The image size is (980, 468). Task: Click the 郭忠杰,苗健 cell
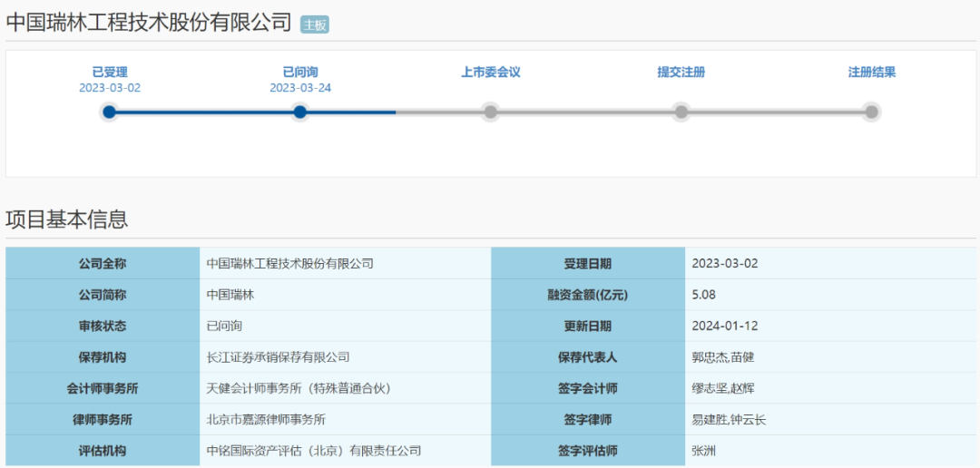830,357
